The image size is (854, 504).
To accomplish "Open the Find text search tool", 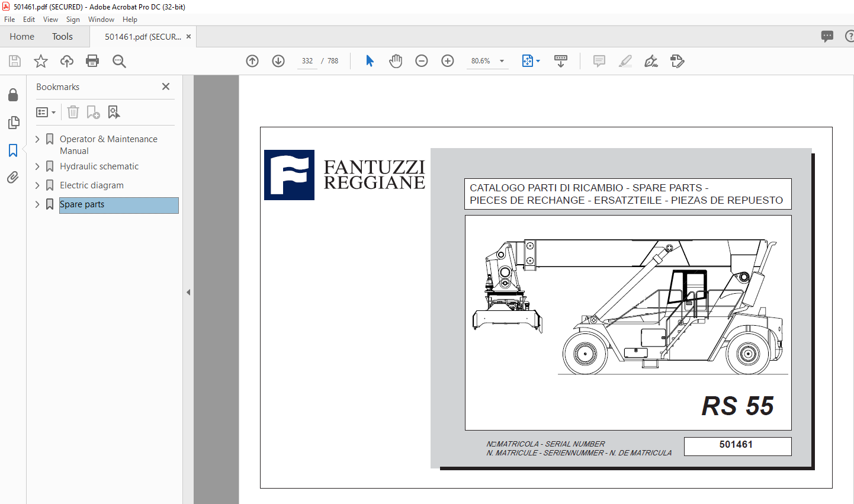I will tap(119, 61).
